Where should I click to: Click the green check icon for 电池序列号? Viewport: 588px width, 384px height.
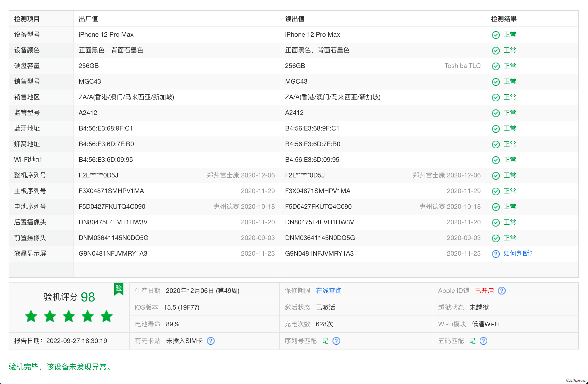point(496,207)
